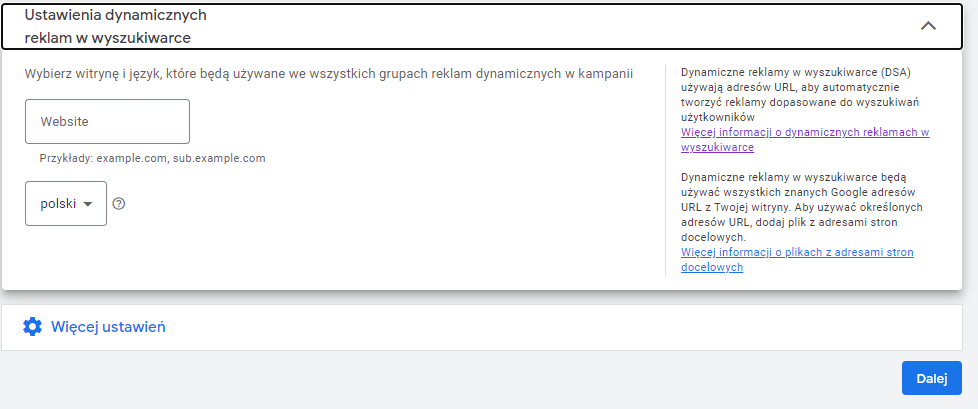Click the 'Ustawienia dynamicznych reklam w wyszukiwarce' header
The width and height of the screenshot is (978, 409).
click(116, 27)
